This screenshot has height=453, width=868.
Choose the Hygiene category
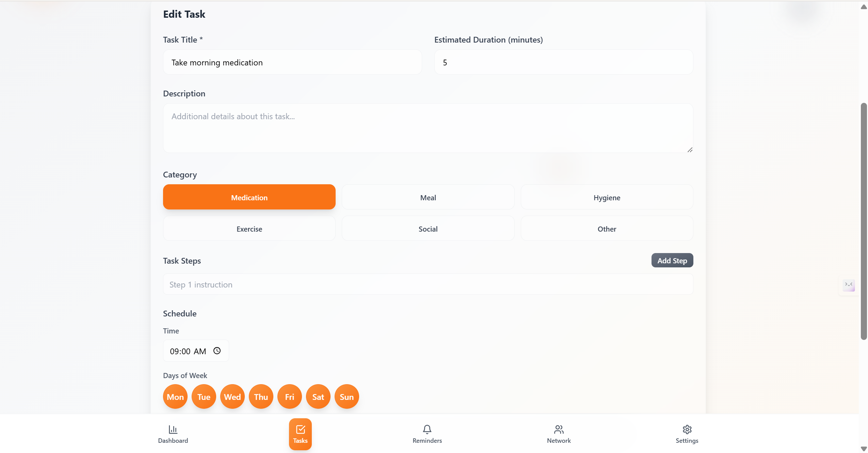[x=607, y=198]
